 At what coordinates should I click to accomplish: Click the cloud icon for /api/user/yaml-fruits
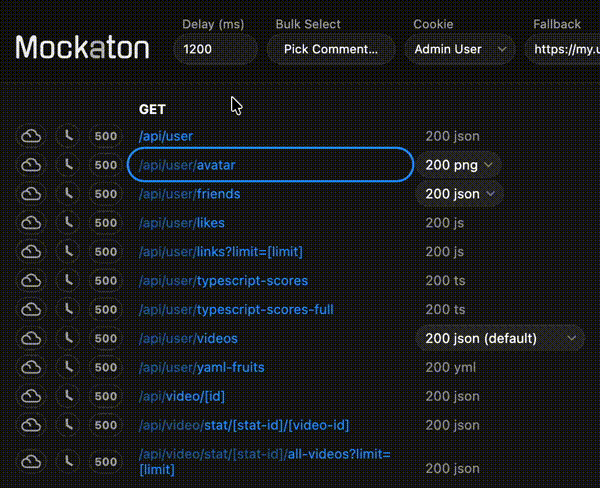click(31, 368)
